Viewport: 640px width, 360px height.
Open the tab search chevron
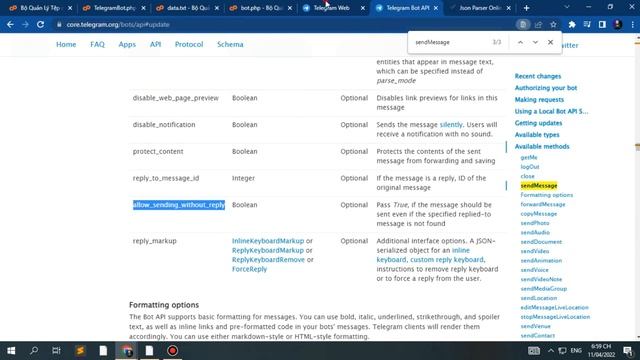point(567,7)
